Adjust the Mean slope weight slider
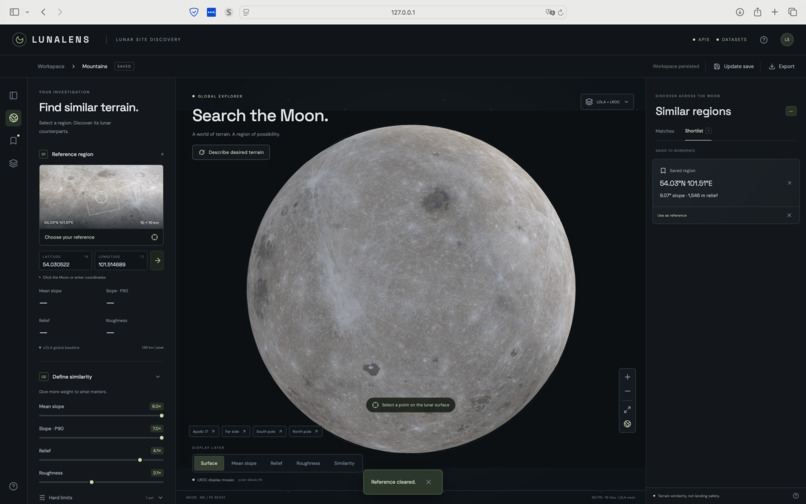Screen dimensions: 806x504 [101, 416]
